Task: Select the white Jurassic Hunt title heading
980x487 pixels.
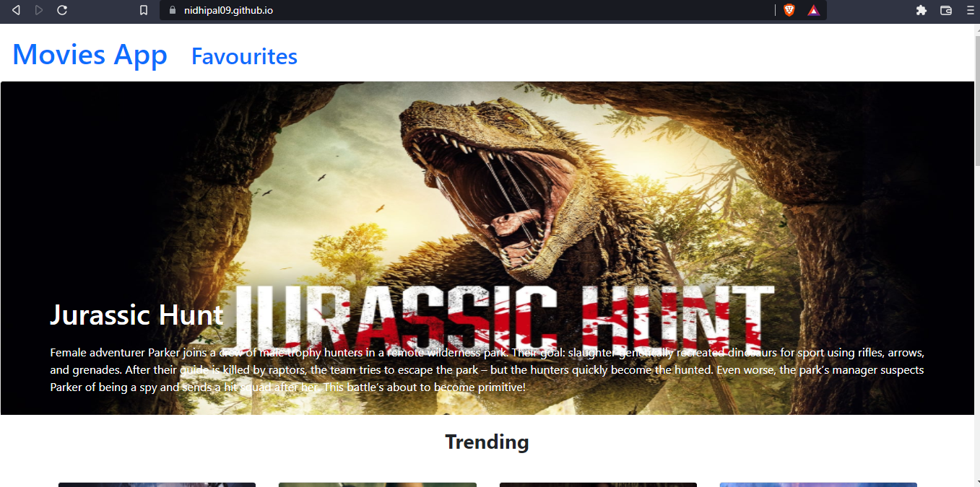Action: (136, 315)
